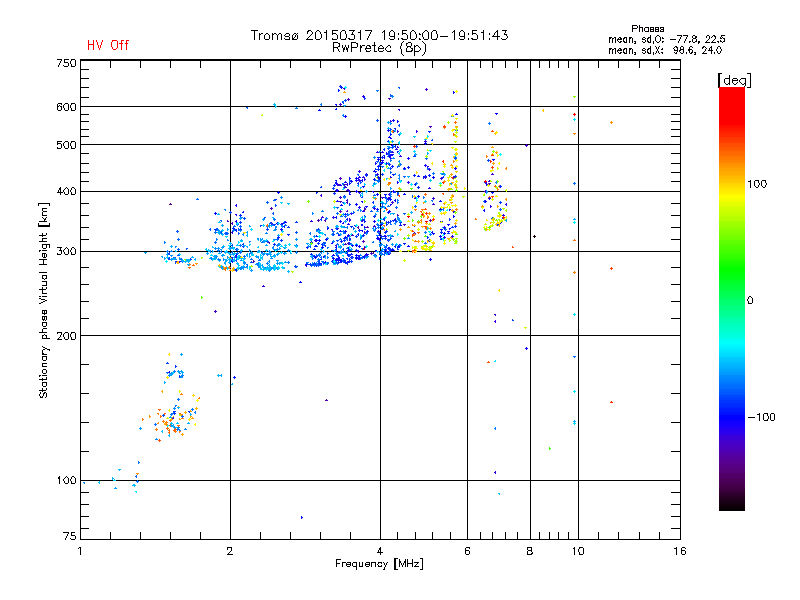Click the x-axis tick label '2'

230,551
